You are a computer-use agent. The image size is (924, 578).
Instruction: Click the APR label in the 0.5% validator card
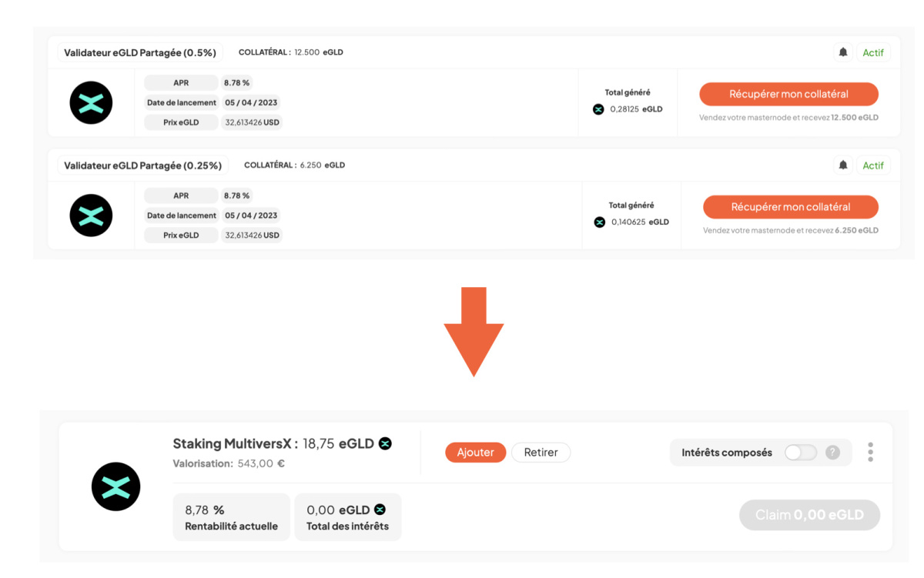tap(181, 82)
